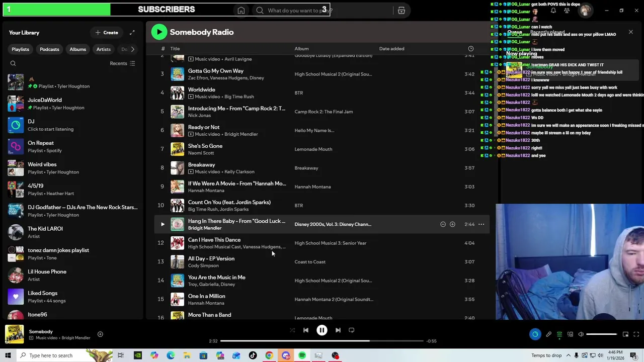Pause the current song
Image resolution: width=644 pixels, height=362 pixels.
pos(322,330)
